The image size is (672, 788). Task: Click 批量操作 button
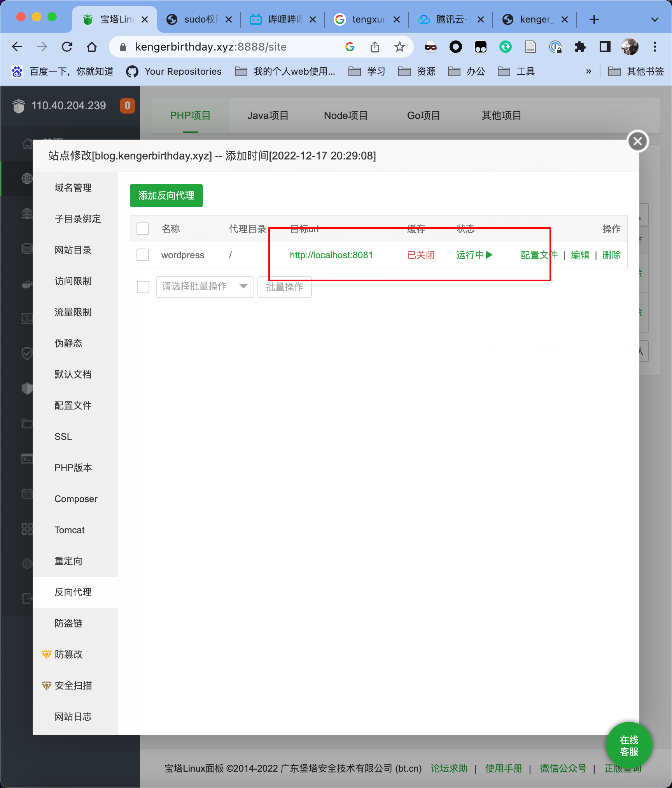point(285,287)
